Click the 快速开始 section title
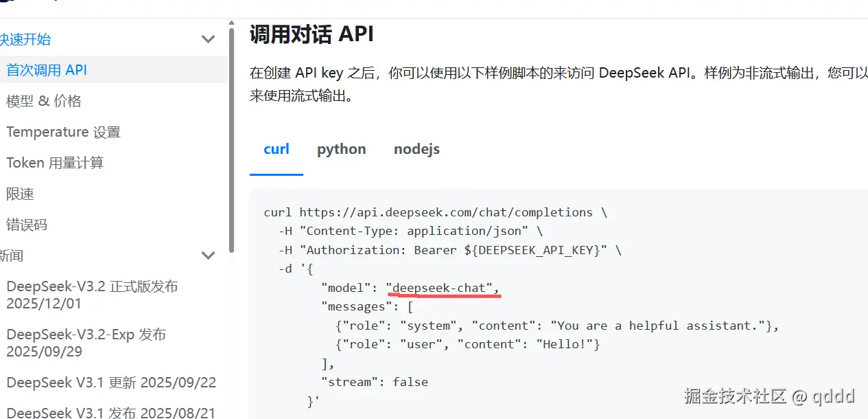This screenshot has height=419, width=868. 25,39
